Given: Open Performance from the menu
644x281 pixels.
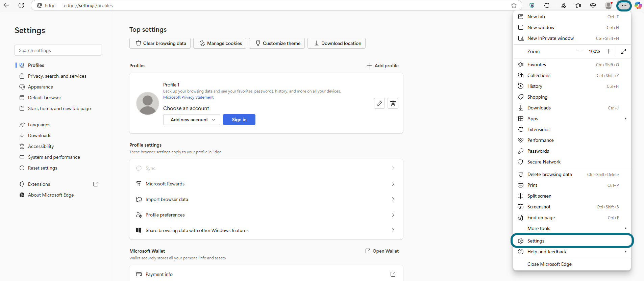Looking at the screenshot, I should tap(572, 140).
